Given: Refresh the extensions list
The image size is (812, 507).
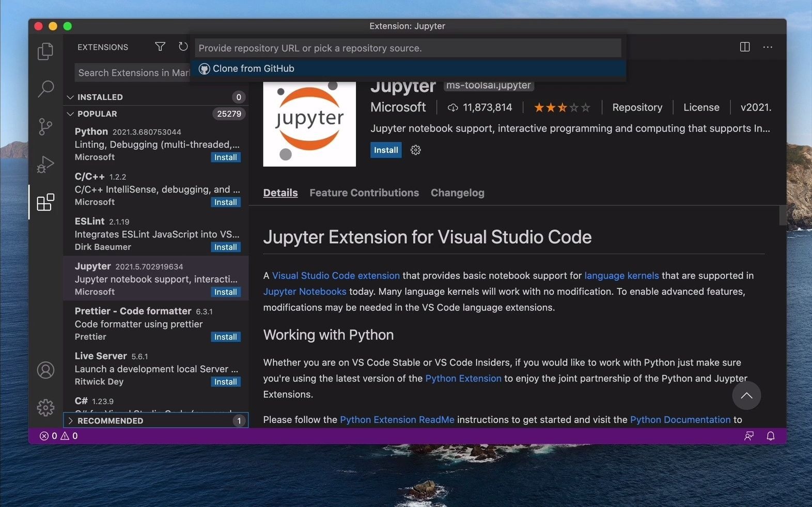Looking at the screenshot, I should click(183, 46).
